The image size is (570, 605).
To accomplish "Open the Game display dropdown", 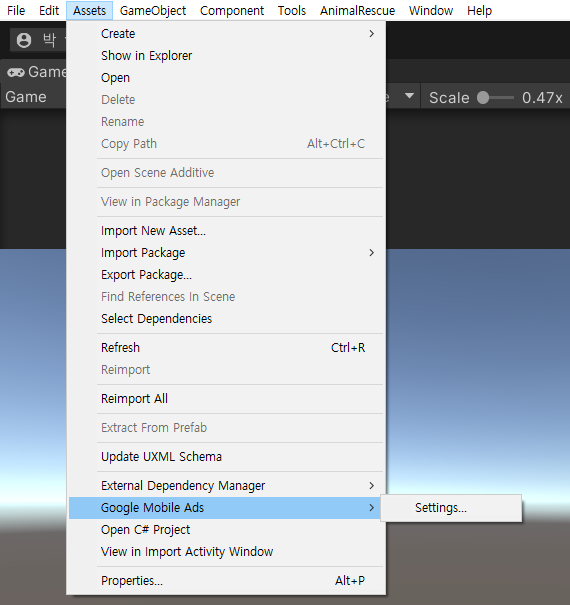I will (x=34, y=97).
